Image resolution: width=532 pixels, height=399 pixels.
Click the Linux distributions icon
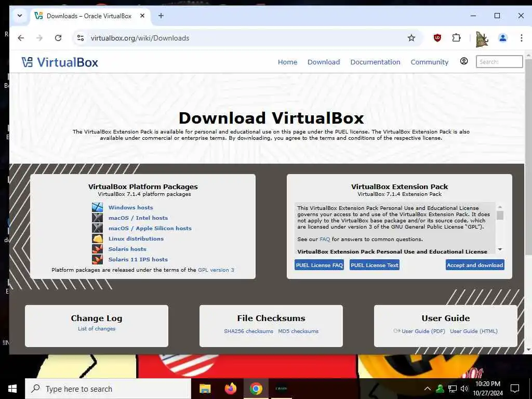click(97, 238)
